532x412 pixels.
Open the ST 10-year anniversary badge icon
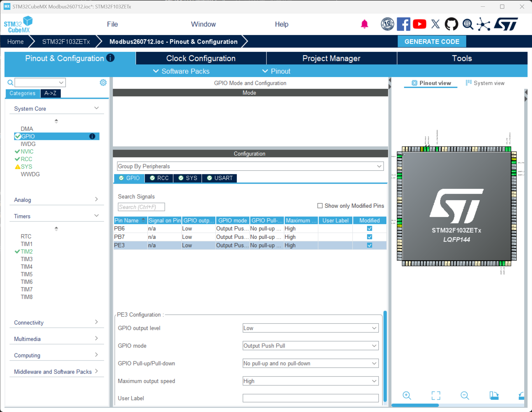pyautogui.click(x=388, y=24)
